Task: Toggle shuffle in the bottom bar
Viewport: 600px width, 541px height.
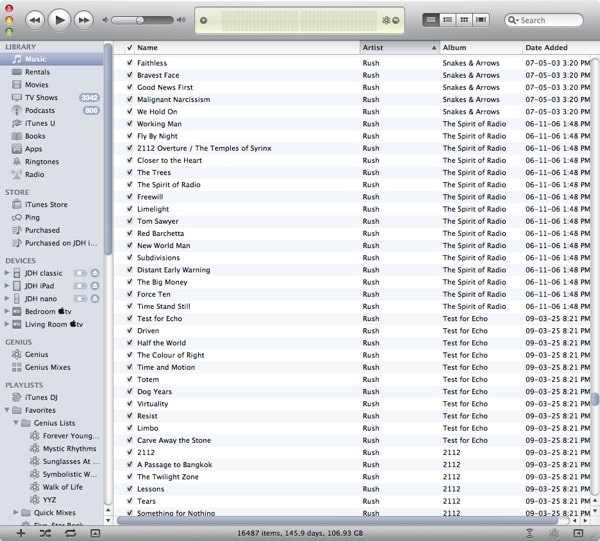Action: 45,533
